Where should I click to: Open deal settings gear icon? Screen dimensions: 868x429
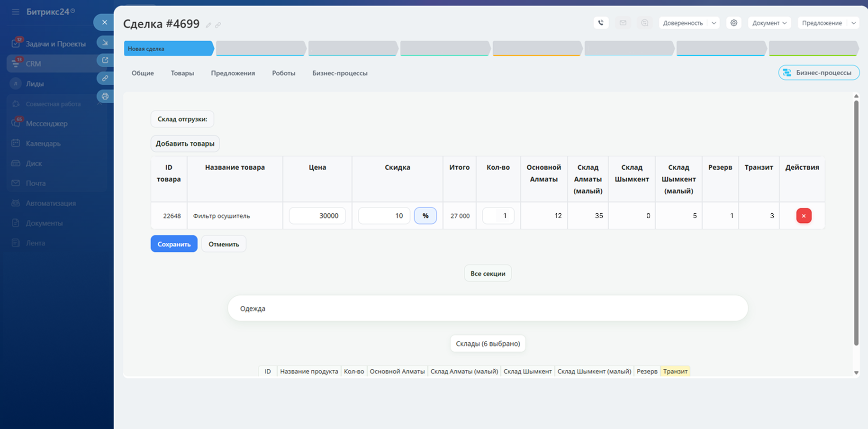click(x=733, y=23)
